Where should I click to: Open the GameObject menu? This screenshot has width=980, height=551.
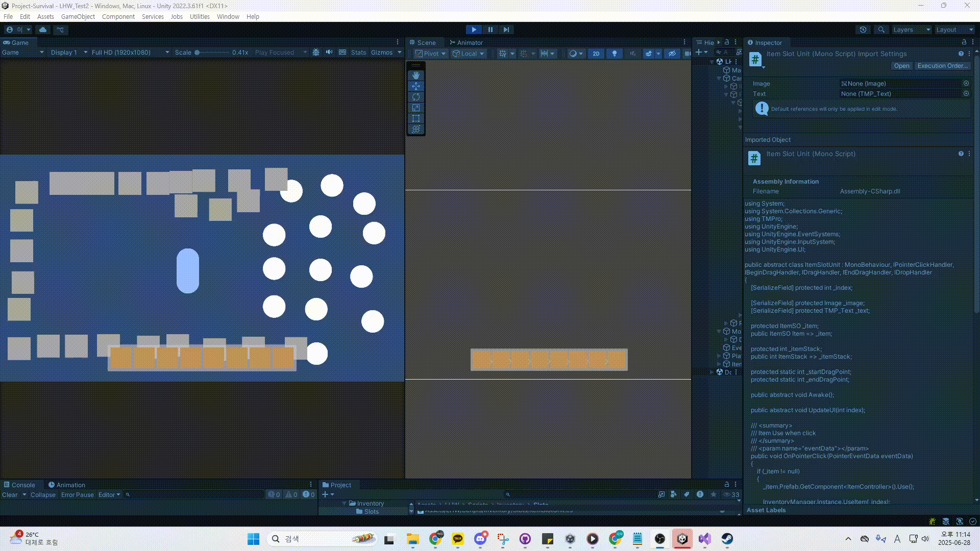pyautogui.click(x=78, y=16)
